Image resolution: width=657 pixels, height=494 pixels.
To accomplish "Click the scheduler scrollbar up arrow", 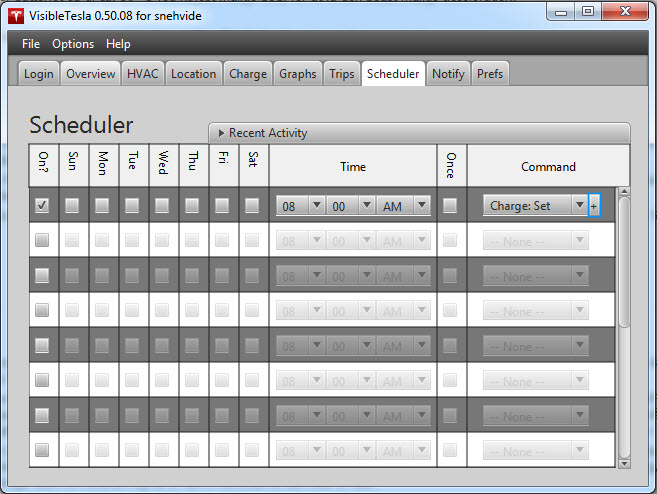I will pyautogui.click(x=624, y=191).
